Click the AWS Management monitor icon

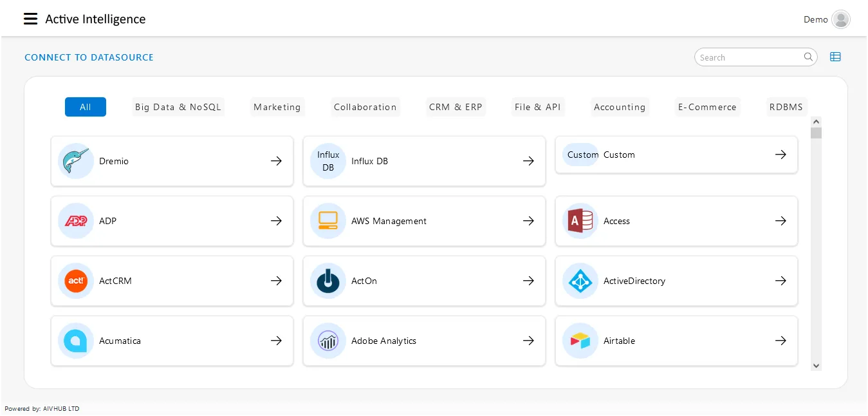pyautogui.click(x=328, y=221)
